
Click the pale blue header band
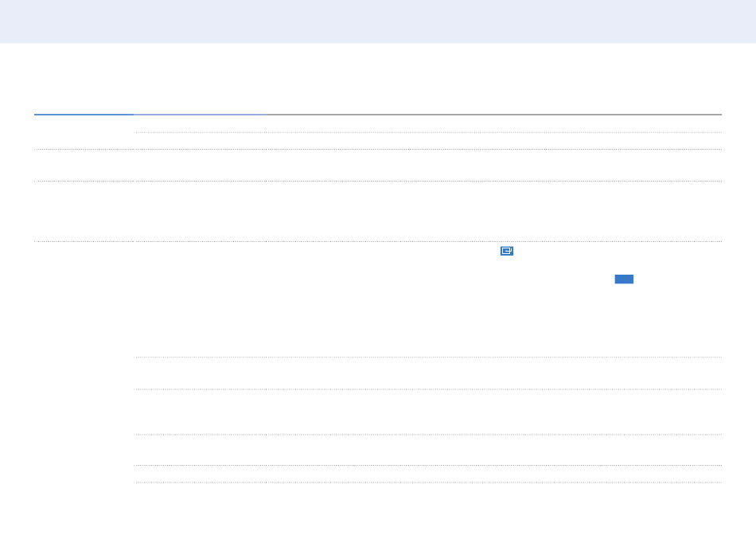(378, 21)
